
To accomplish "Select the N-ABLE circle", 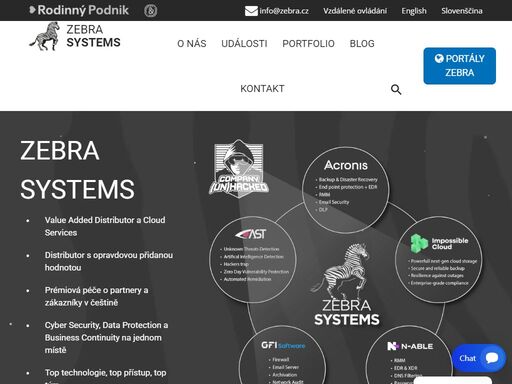I will (x=409, y=355).
